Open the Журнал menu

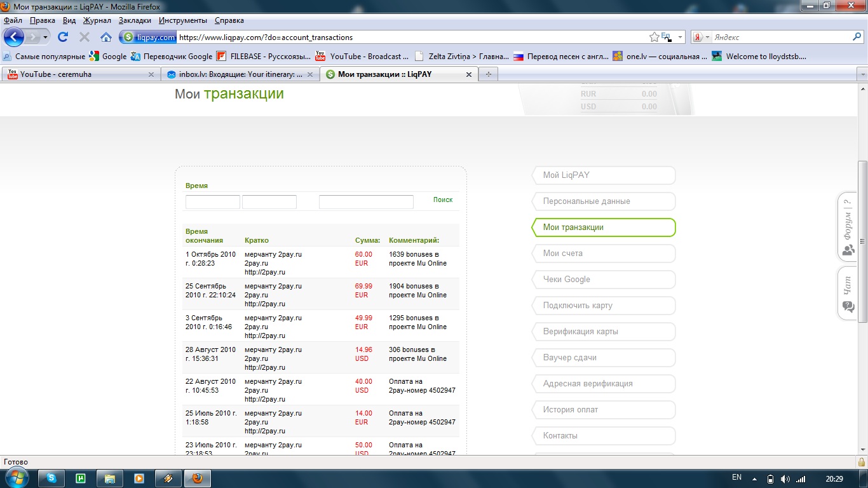pyautogui.click(x=97, y=20)
